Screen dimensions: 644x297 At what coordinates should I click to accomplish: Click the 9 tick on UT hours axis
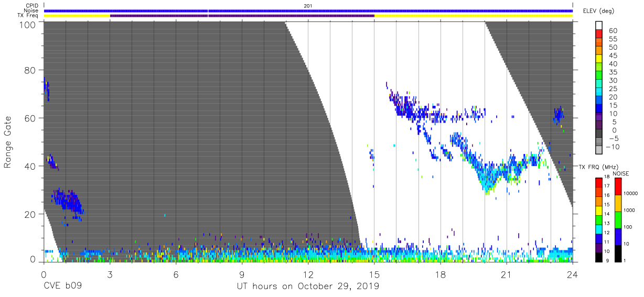point(242,274)
